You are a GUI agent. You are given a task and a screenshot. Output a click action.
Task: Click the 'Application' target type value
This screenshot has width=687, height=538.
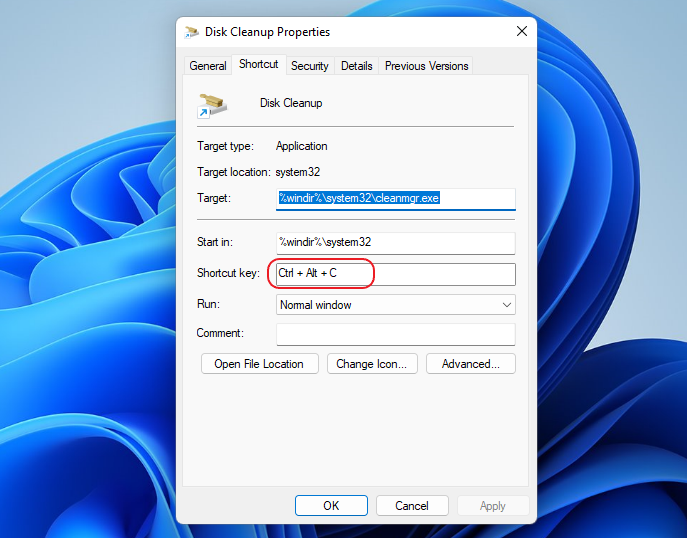click(x=301, y=146)
